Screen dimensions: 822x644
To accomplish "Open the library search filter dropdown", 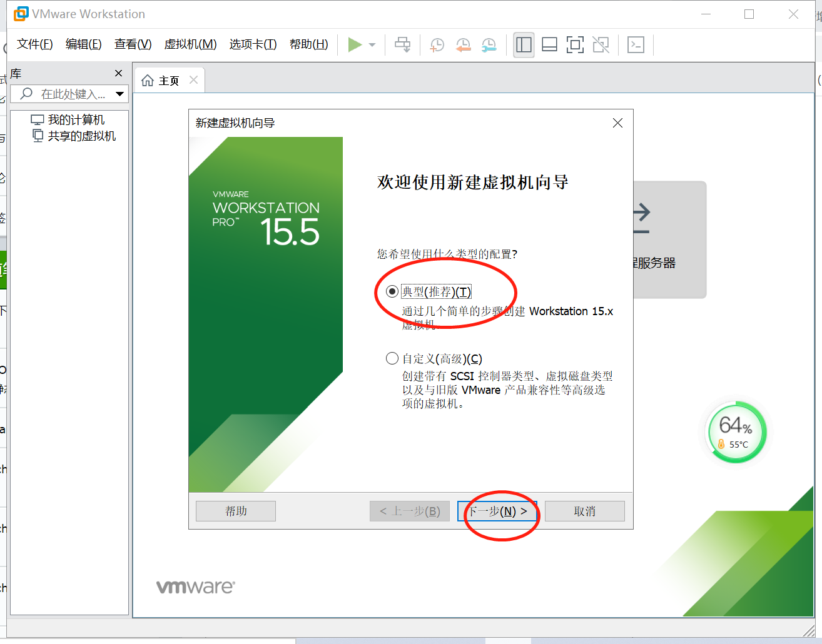I will click(119, 94).
